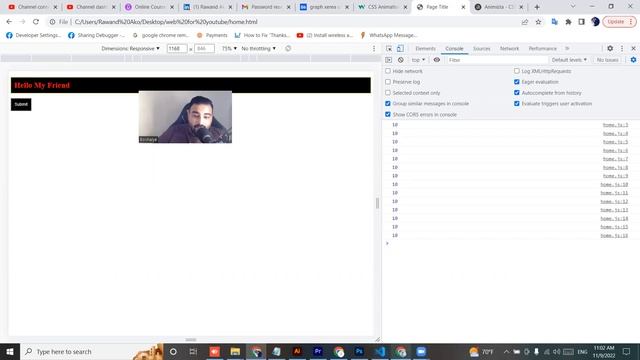This screenshot has height=360, width=640.
Task: Launch Photoshop from taskbar
Action: 359,351
